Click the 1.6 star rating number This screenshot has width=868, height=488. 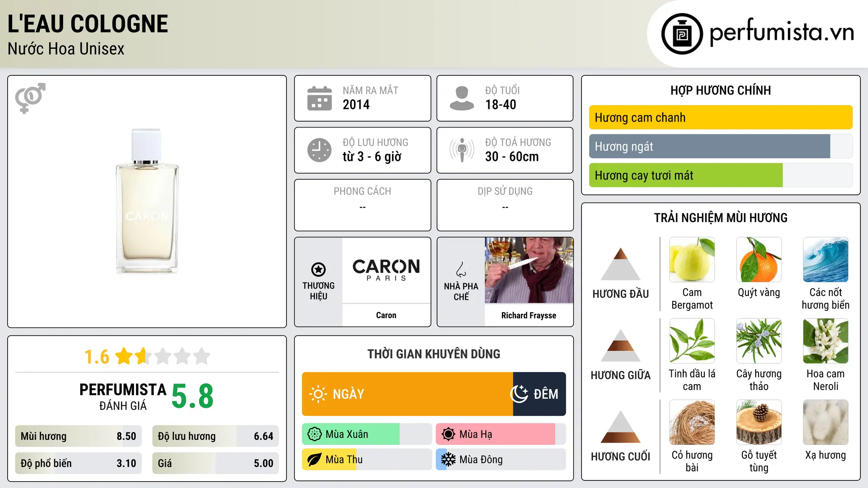pos(97,357)
